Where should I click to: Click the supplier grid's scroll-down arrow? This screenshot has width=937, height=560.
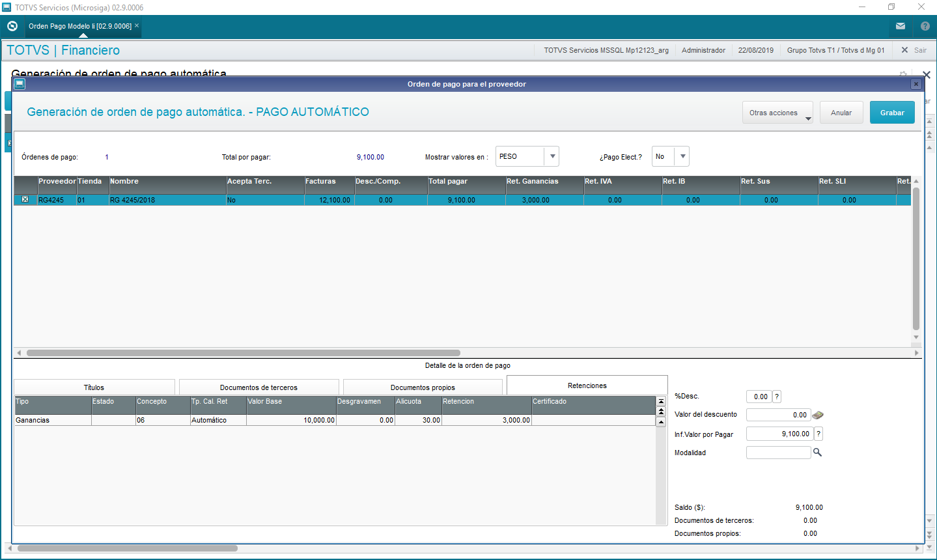click(x=916, y=337)
